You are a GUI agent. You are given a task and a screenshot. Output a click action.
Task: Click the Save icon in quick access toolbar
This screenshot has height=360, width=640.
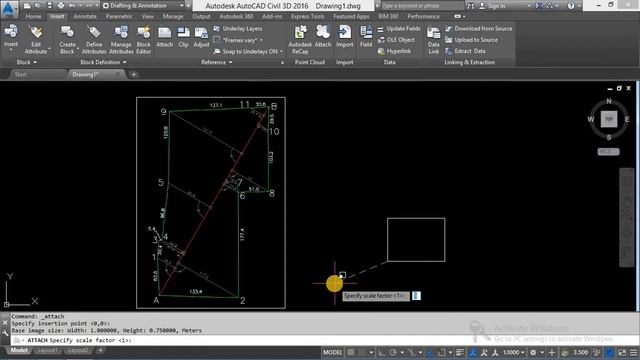49,6
